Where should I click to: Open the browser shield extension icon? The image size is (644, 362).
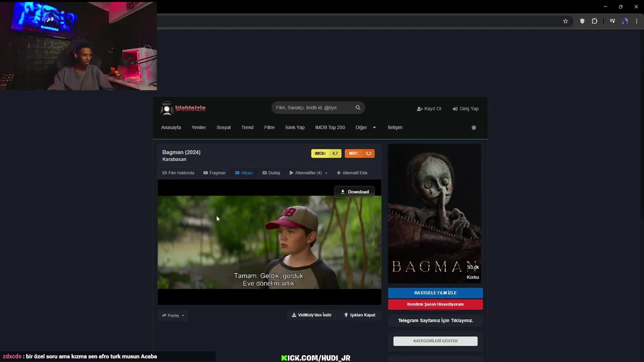pos(582,21)
